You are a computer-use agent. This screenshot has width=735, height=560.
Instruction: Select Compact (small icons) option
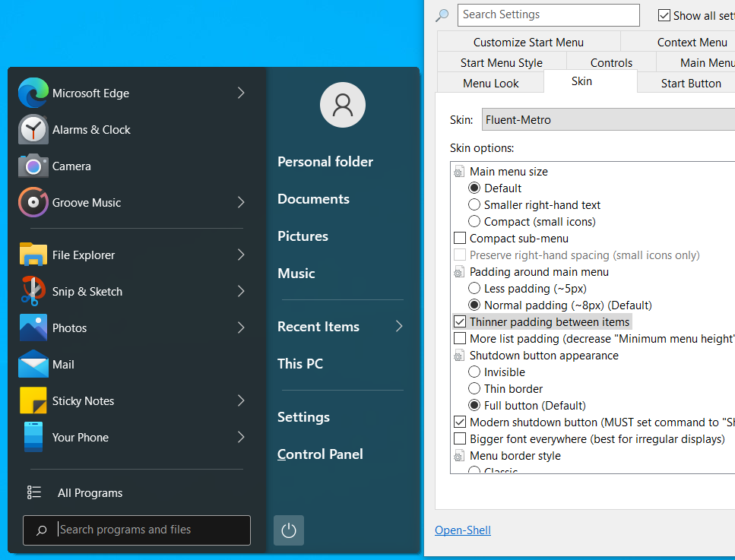click(474, 221)
